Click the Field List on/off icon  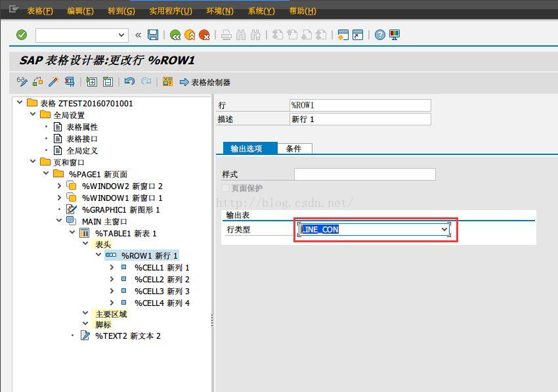pos(167,81)
